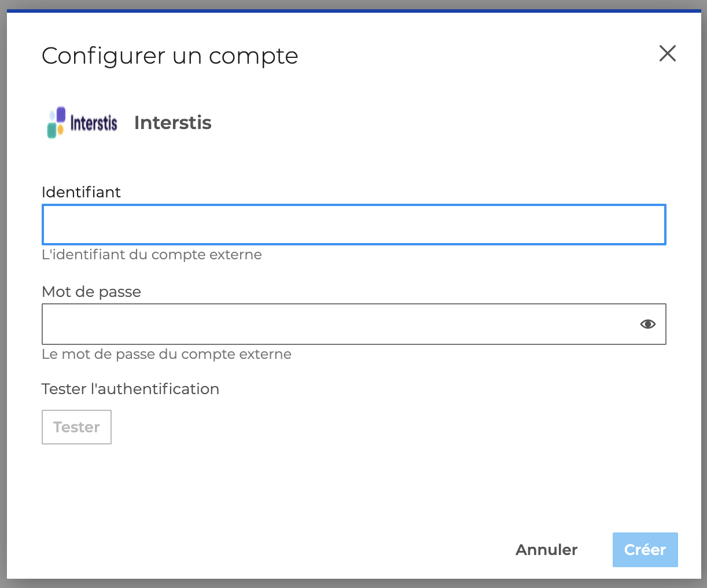Click the colored shapes of the Interstis logo
The height and width of the screenshot is (588, 707).
[56, 122]
